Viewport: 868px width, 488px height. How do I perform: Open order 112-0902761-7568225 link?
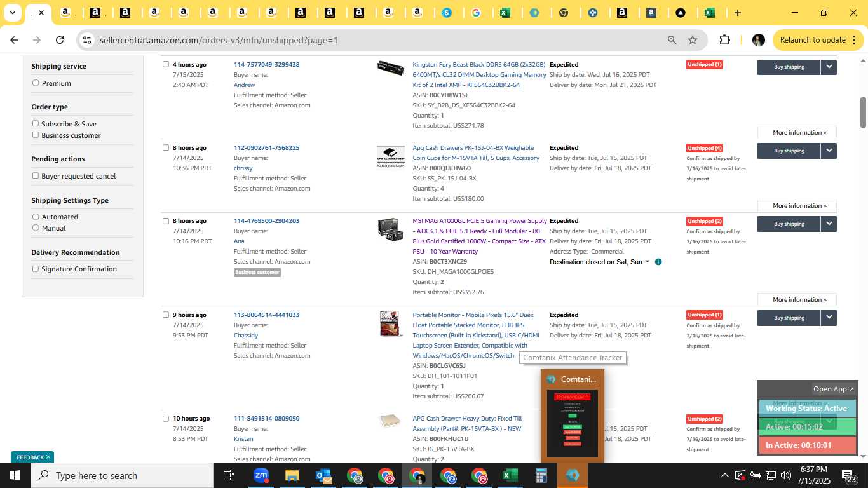point(266,147)
